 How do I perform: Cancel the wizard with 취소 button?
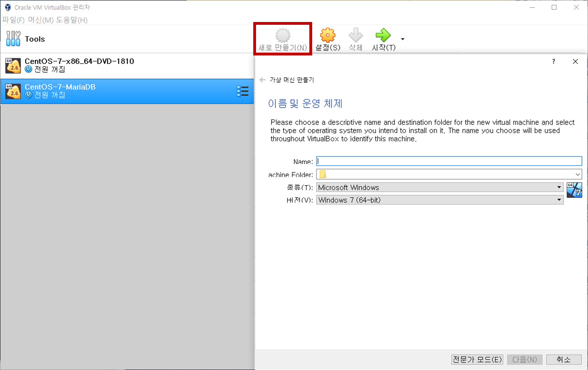point(564,359)
